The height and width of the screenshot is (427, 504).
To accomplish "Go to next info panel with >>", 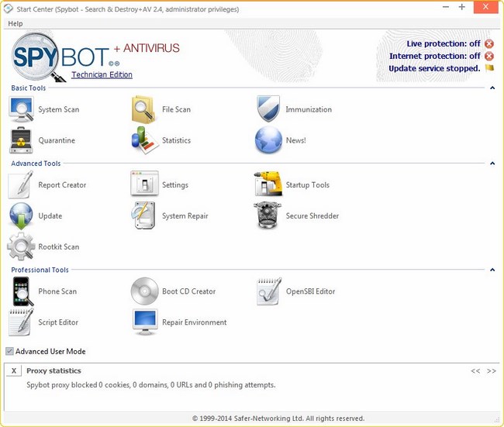I will point(491,371).
